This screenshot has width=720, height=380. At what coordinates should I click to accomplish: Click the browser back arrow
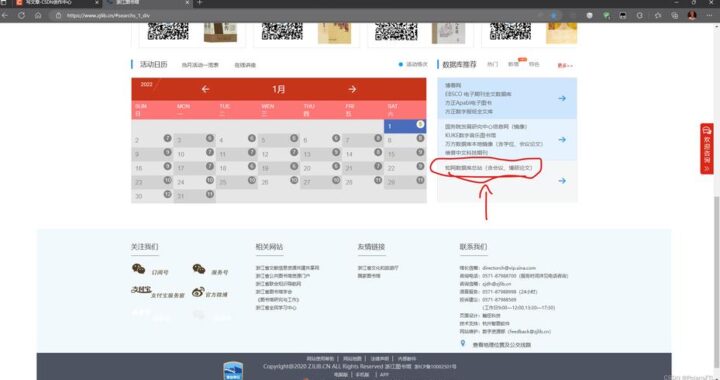coord(5,15)
